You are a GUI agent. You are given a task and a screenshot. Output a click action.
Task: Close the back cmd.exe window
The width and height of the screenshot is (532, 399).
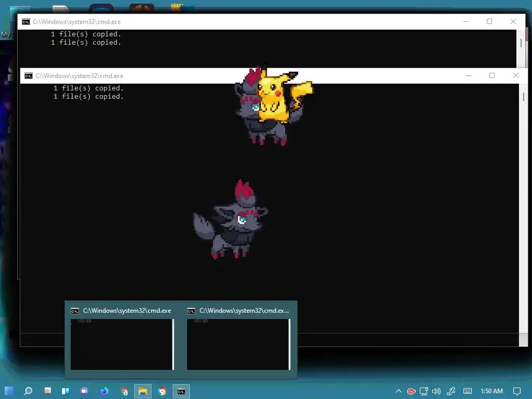click(x=513, y=21)
